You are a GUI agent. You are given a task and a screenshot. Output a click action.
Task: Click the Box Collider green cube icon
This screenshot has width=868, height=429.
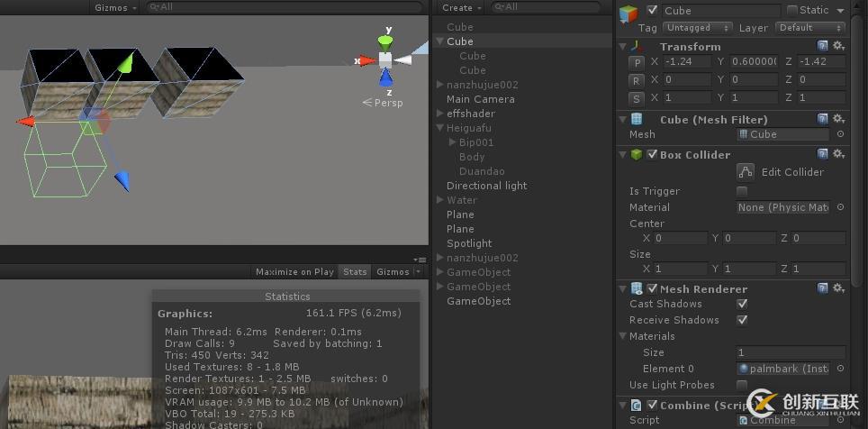coord(637,155)
